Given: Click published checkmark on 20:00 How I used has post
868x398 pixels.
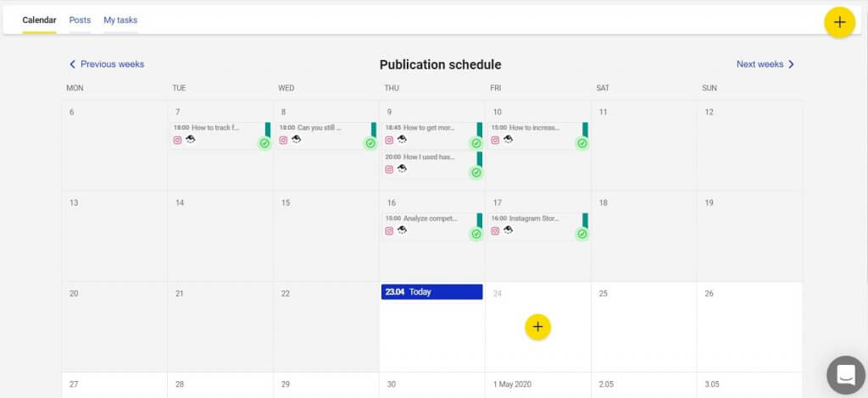Looking at the screenshot, I should tap(476, 173).
